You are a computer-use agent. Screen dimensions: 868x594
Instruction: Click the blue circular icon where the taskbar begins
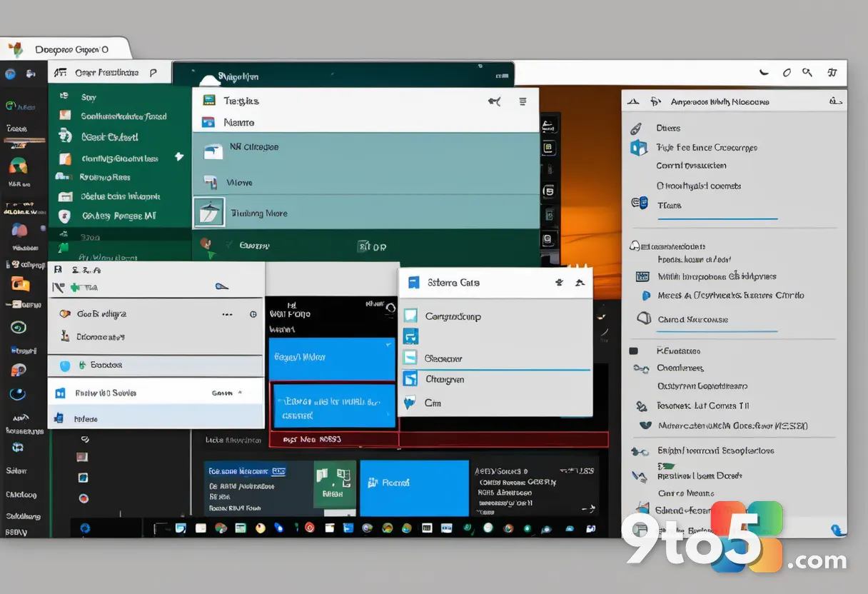86,528
